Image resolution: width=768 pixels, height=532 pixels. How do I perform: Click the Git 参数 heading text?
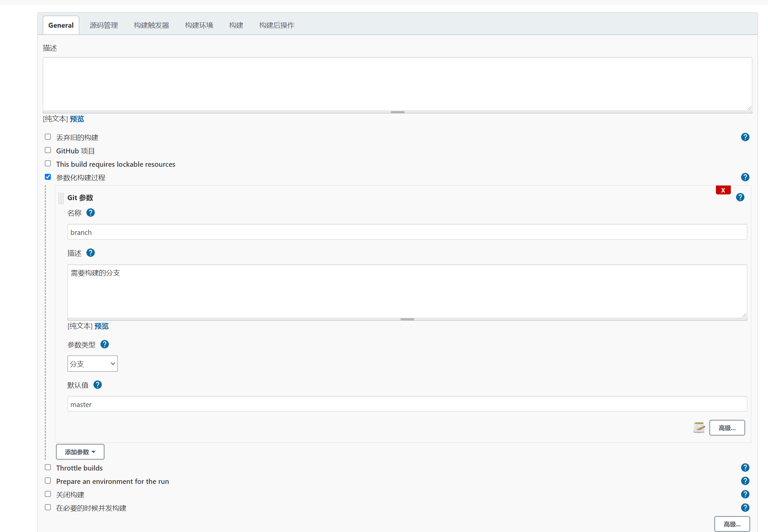click(80, 197)
